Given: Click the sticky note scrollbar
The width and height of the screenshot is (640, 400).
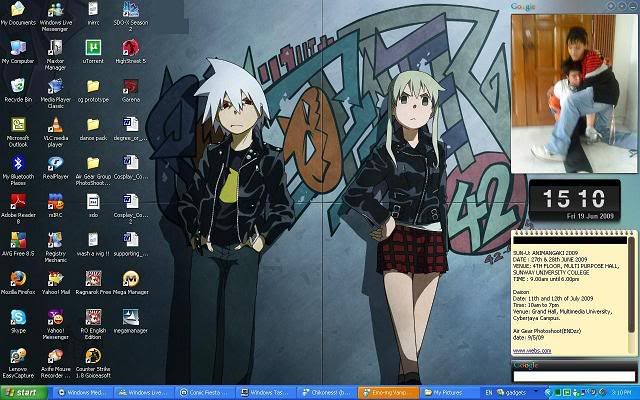Looking at the screenshot, I should 631,284.
